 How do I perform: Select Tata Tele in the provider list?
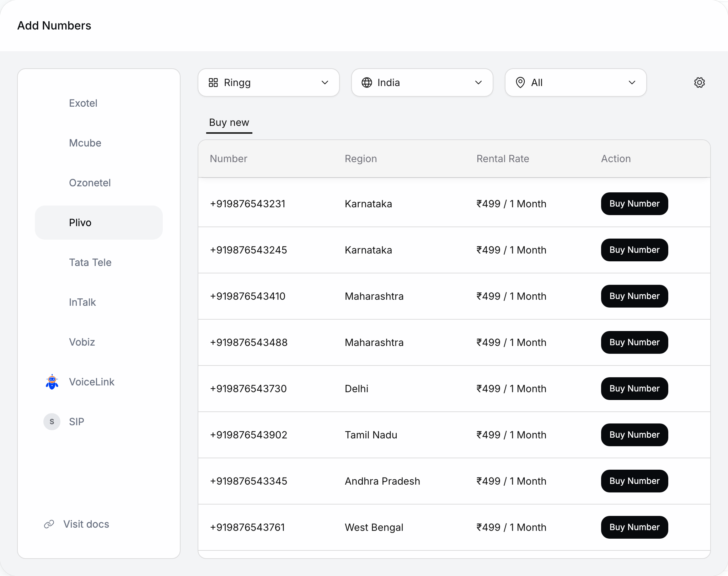99,262
